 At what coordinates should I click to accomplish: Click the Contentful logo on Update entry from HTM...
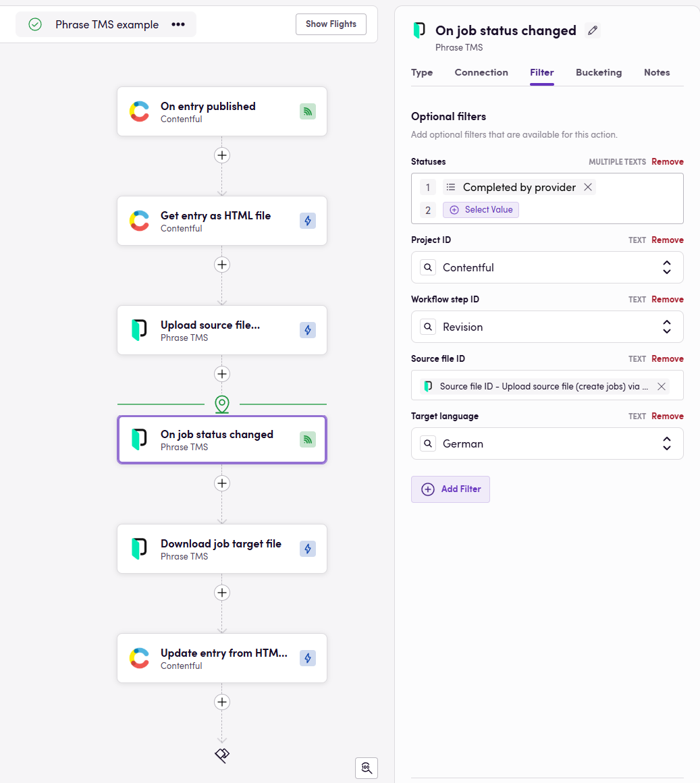[x=139, y=658]
